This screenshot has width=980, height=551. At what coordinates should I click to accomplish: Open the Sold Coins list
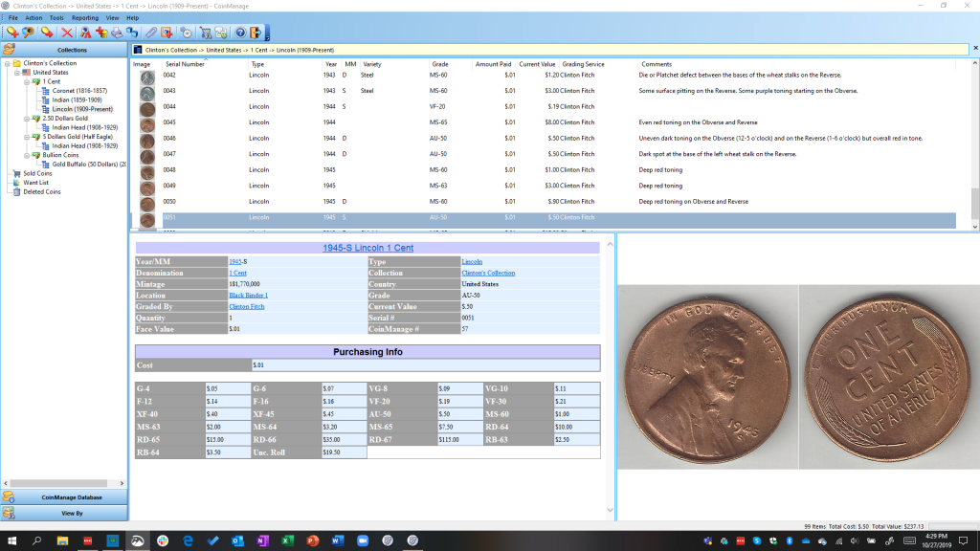tap(37, 174)
